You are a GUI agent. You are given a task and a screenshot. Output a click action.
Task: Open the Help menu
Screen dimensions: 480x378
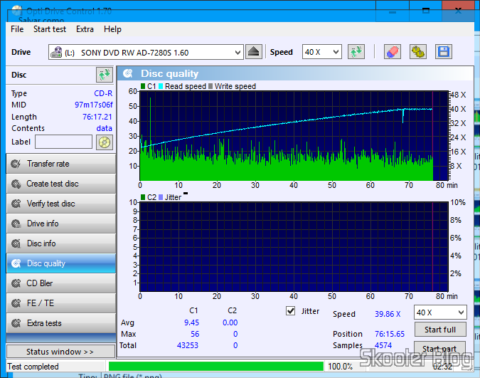pyautogui.click(x=112, y=29)
